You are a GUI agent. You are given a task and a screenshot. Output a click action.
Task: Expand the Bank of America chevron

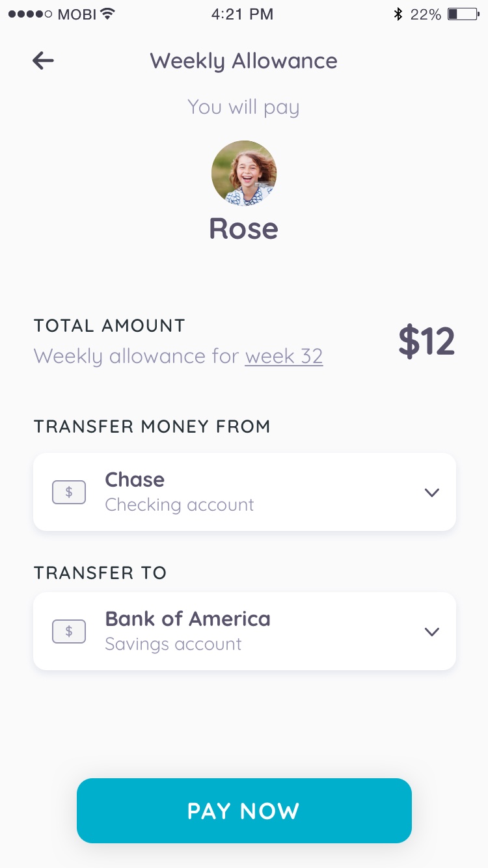point(432,631)
